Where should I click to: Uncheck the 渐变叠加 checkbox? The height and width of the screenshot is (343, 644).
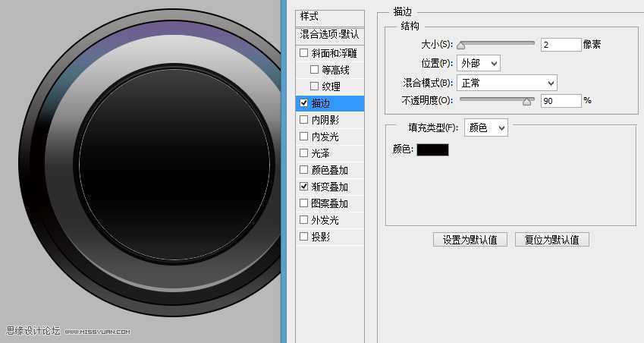pyautogui.click(x=304, y=187)
